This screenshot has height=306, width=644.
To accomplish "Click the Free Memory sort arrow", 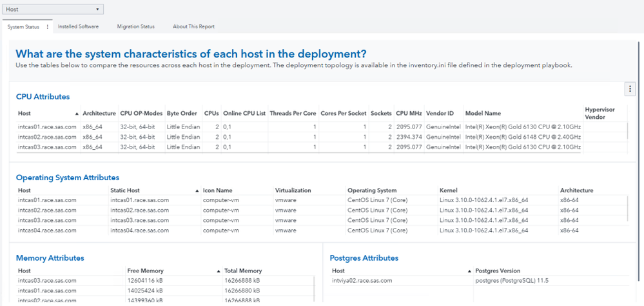I will tap(219, 271).
